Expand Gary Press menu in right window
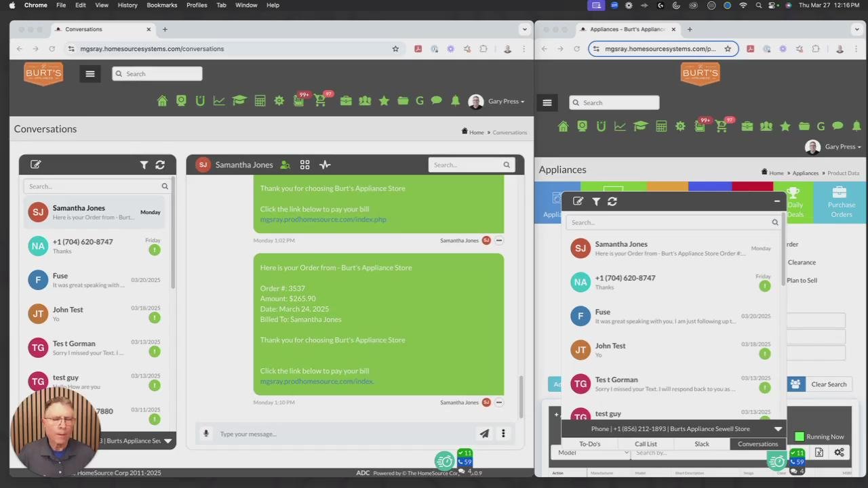This screenshot has width=868, height=488. tap(842, 146)
